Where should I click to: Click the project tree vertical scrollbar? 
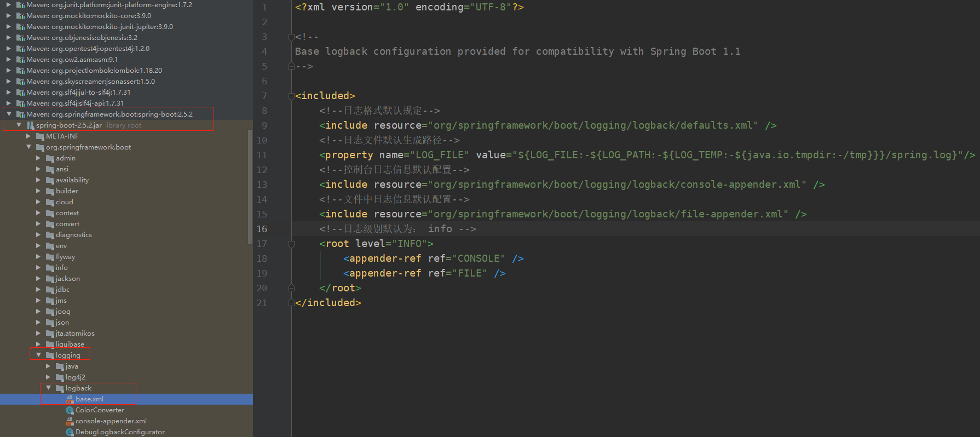coord(250,186)
